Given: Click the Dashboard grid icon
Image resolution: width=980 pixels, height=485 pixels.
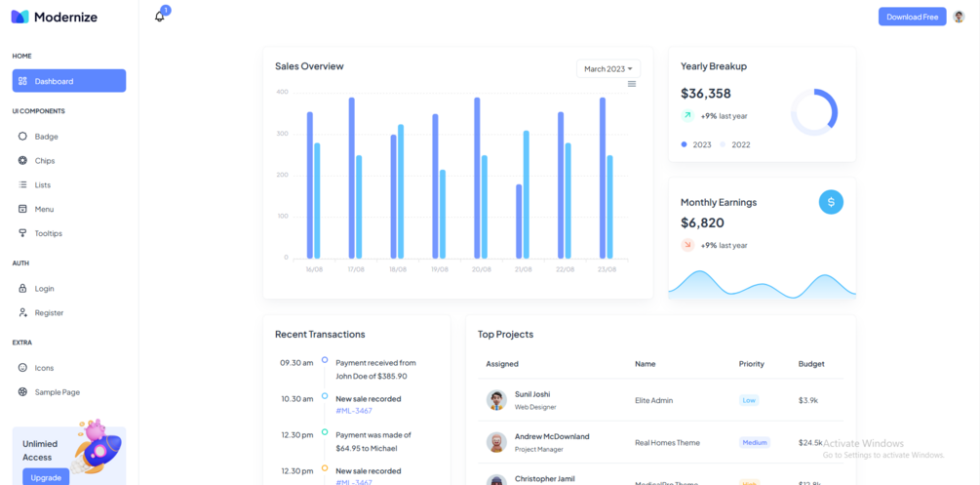Looking at the screenshot, I should [22, 81].
